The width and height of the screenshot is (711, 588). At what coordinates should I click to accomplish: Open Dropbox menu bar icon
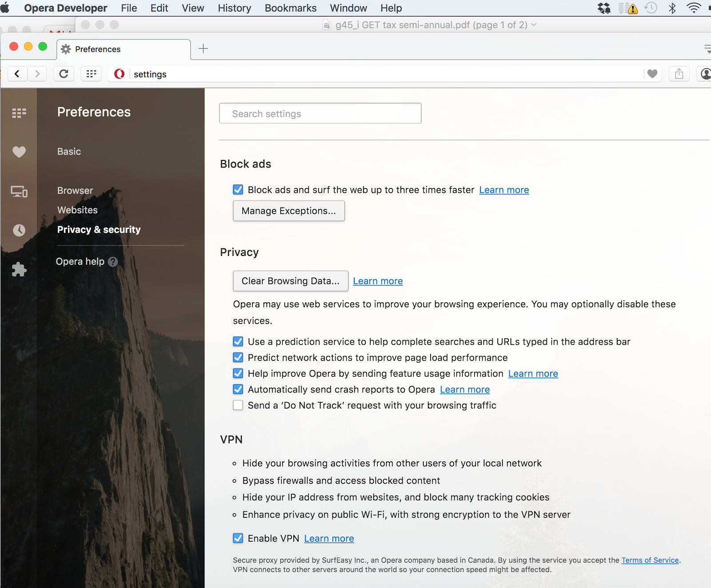point(604,8)
